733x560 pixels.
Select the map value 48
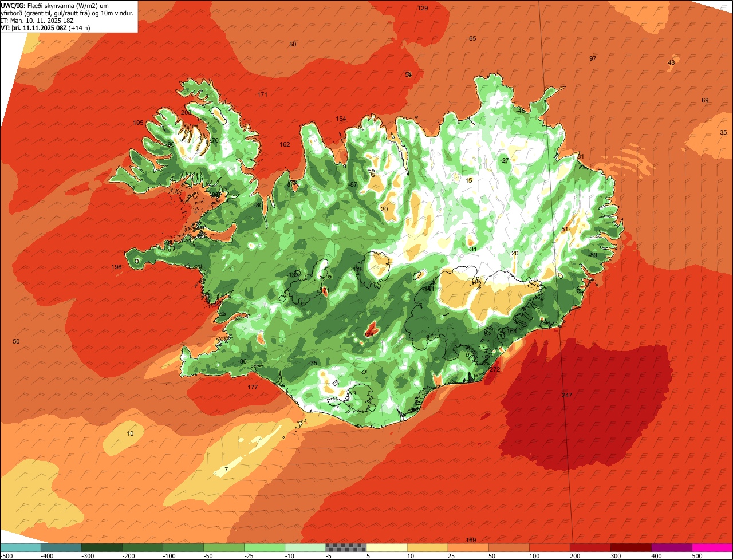[671, 62]
